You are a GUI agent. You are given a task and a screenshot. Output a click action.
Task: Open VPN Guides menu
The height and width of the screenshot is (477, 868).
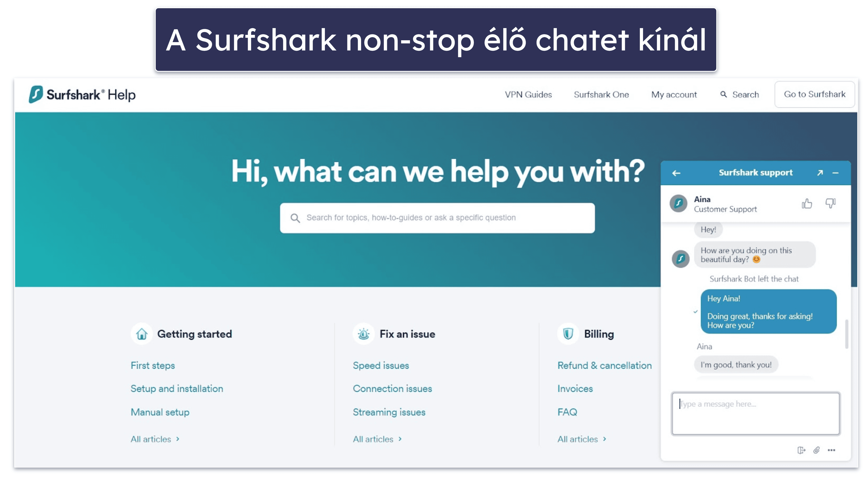click(x=528, y=95)
